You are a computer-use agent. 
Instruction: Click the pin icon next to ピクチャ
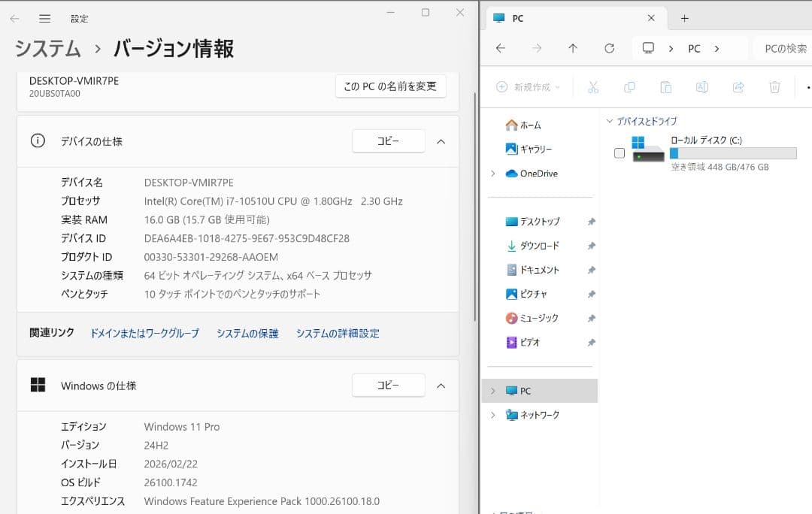coord(592,294)
